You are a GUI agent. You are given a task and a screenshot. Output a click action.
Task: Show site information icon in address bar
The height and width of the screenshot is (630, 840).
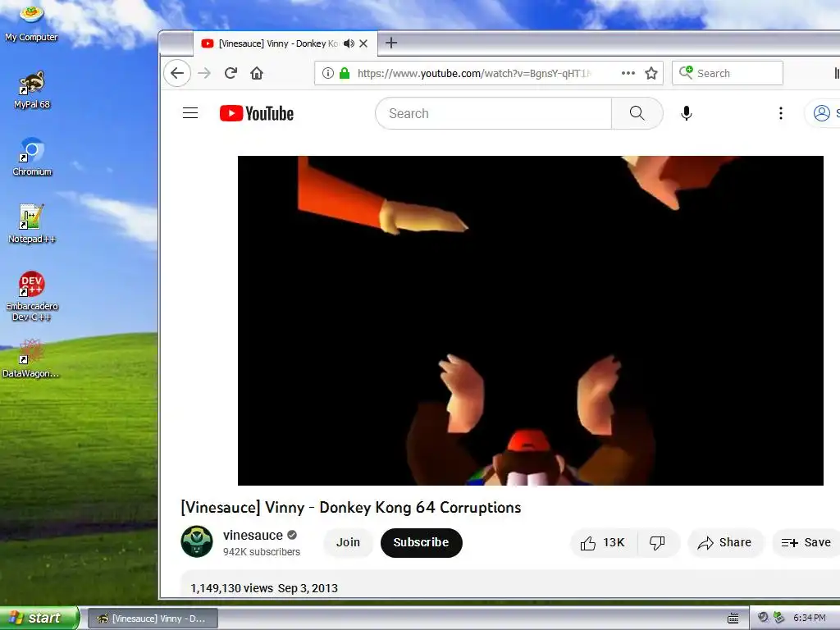pyautogui.click(x=328, y=73)
